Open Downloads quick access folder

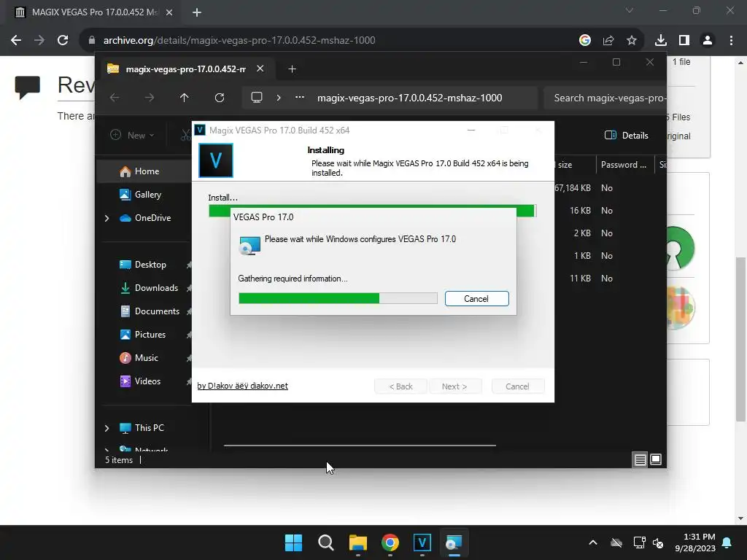click(x=156, y=287)
